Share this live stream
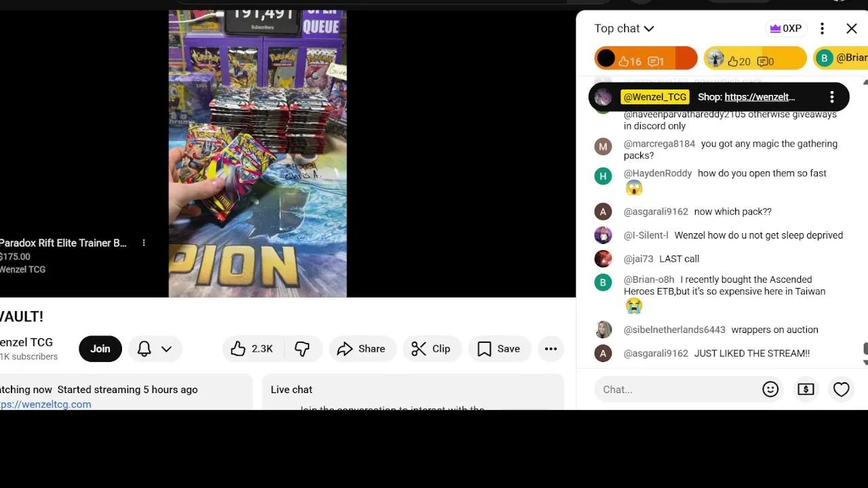 click(361, 348)
